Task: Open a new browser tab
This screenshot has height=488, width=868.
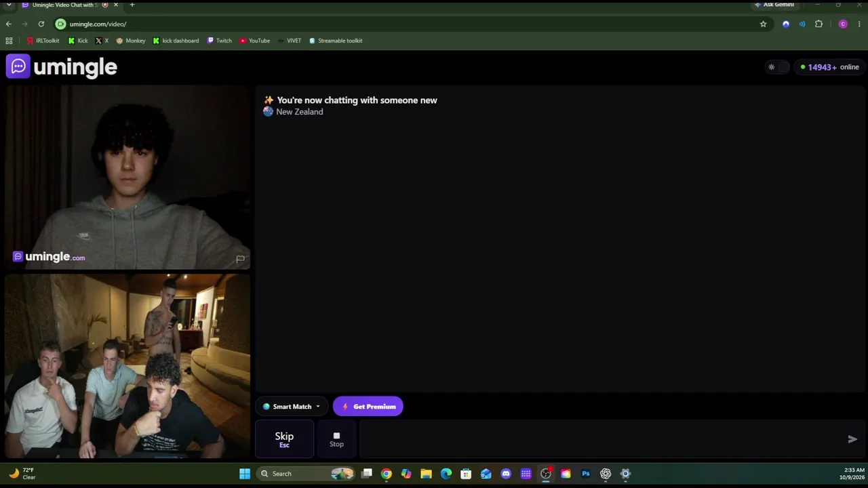Action: pyautogui.click(x=132, y=5)
